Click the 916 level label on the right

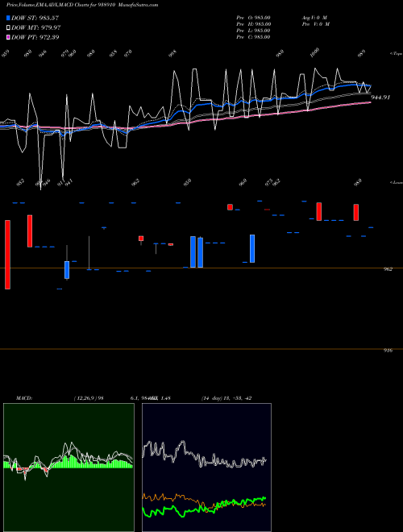click(388, 351)
